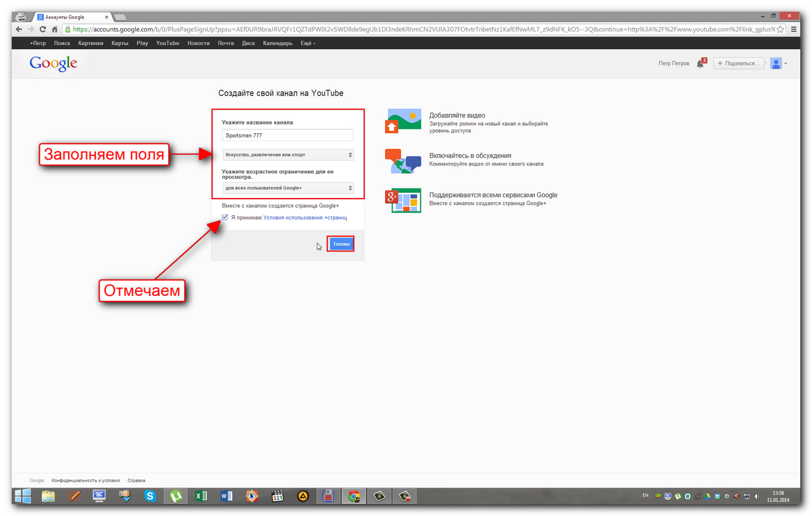Image resolution: width=812 pixels, height=516 pixels.
Task: Open the 'Конфиденциальность и условия' footer link
Action: coord(85,480)
